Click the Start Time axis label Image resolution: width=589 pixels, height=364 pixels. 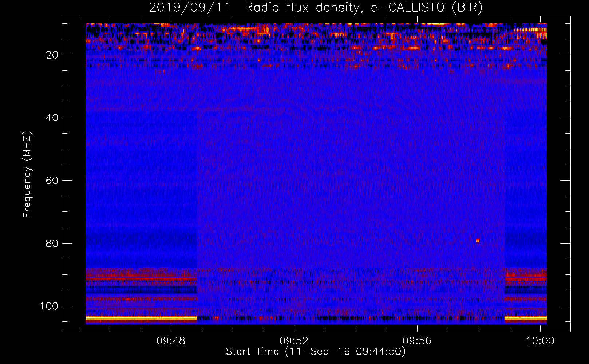pos(315,352)
